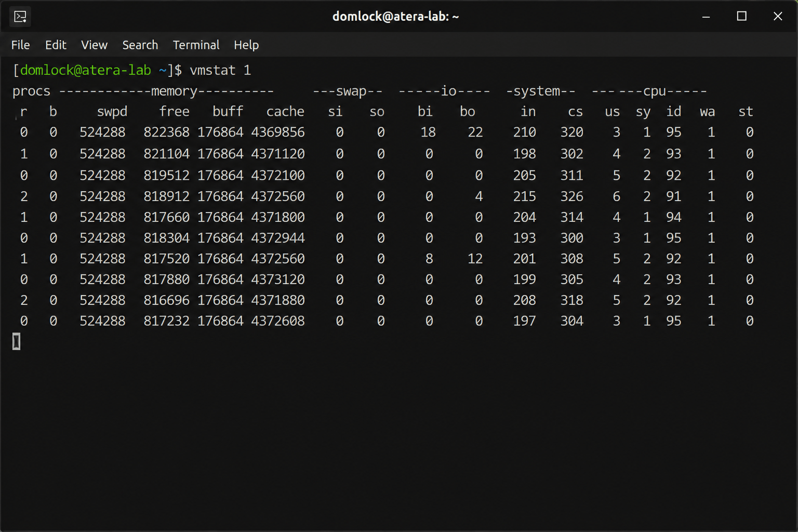Click the memory section header
The width and height of the screenshot is (798, 532).
tap(166, 91)
